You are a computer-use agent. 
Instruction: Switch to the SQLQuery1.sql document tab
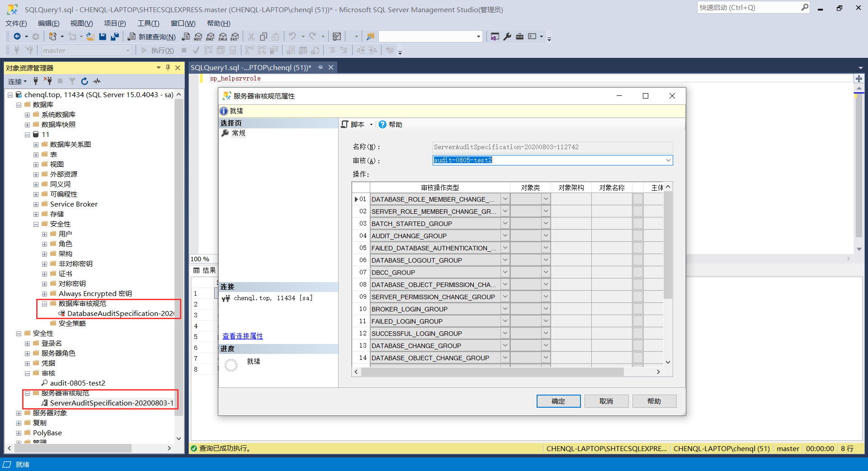tap(251, 68)
